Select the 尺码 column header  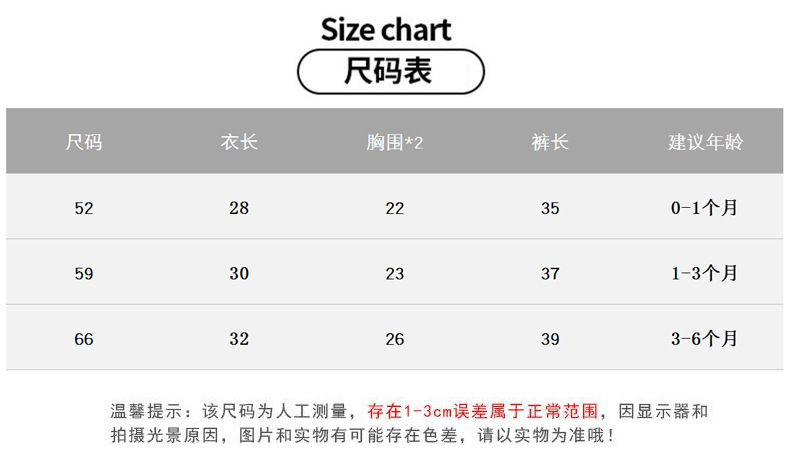tap(84, 142)
